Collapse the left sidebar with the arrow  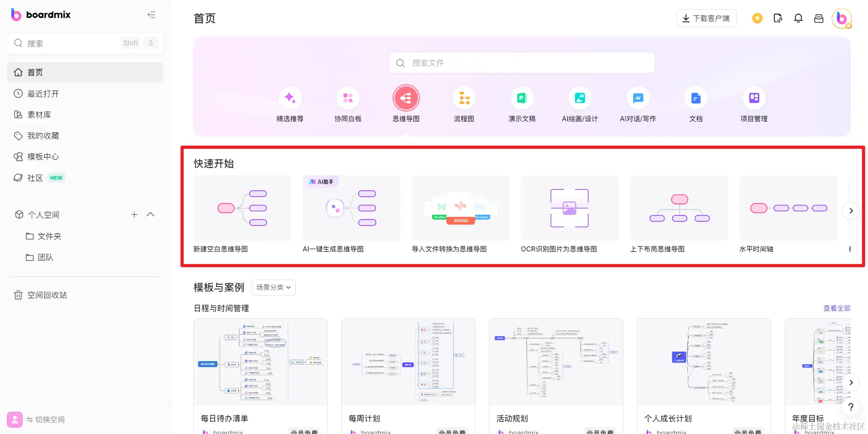[x=151, y=15]
